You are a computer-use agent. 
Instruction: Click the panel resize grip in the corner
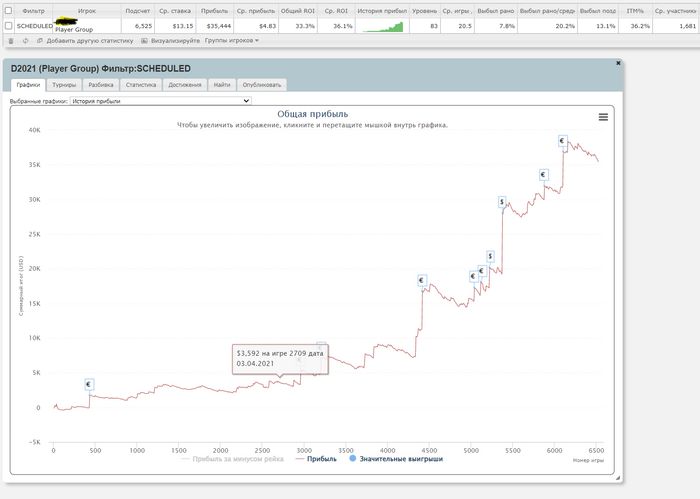tap(618, 478)
